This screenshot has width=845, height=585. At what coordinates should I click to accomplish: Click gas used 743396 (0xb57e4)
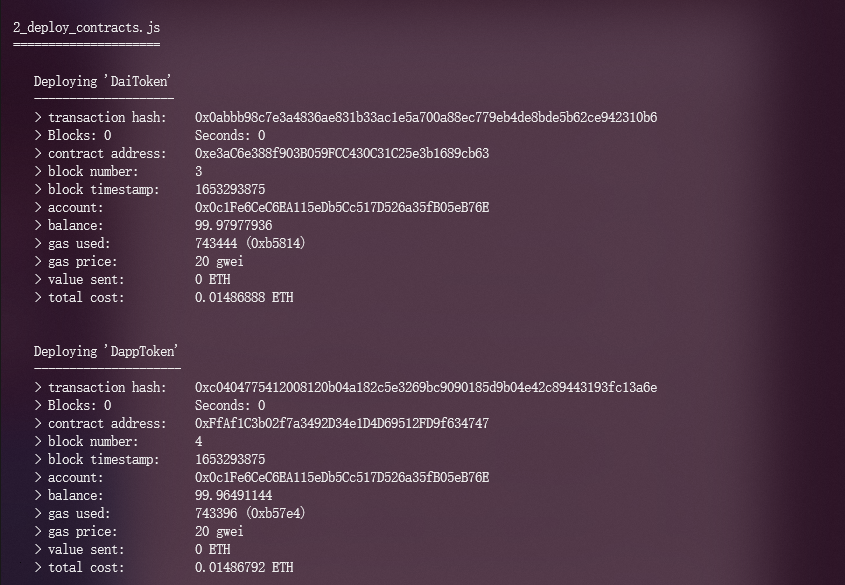pos(250,513)
